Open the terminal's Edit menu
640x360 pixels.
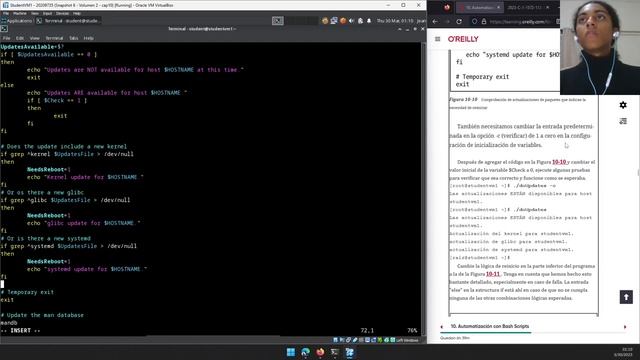tap(20, 38)
